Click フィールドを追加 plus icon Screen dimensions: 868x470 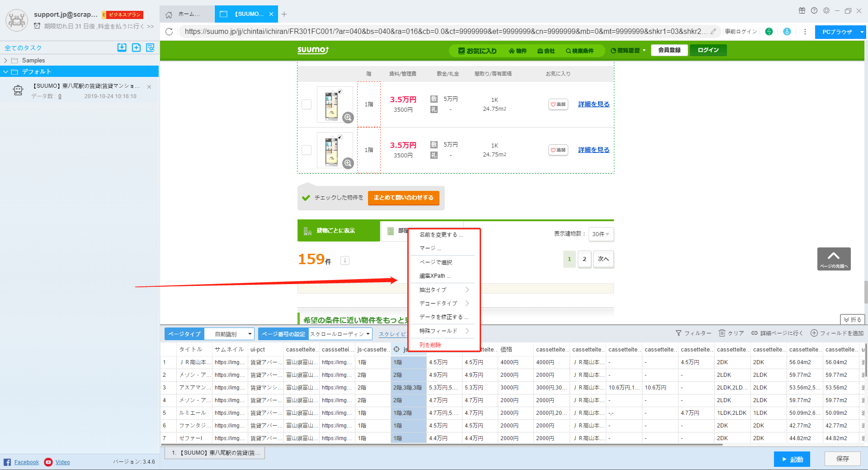(x=814, y=333)
